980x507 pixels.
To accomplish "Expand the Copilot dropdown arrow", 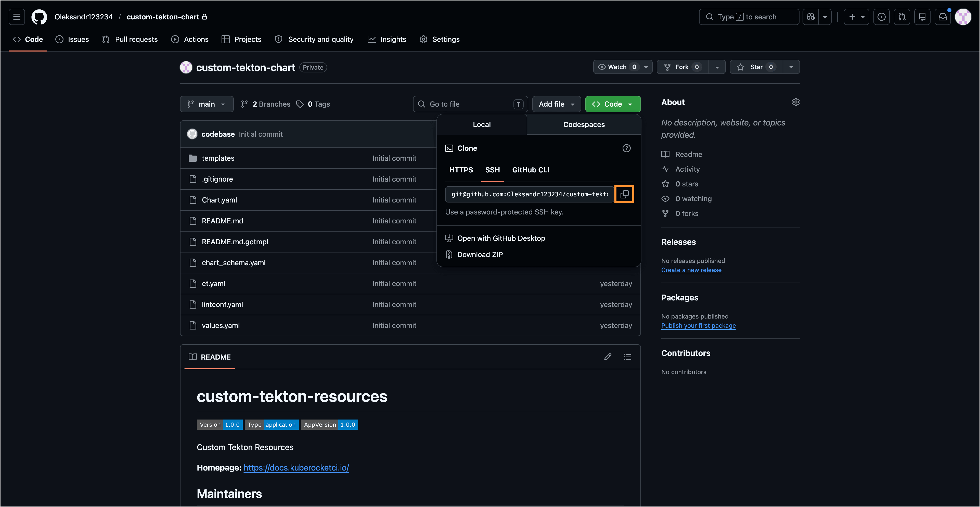I will coord(825,17).
